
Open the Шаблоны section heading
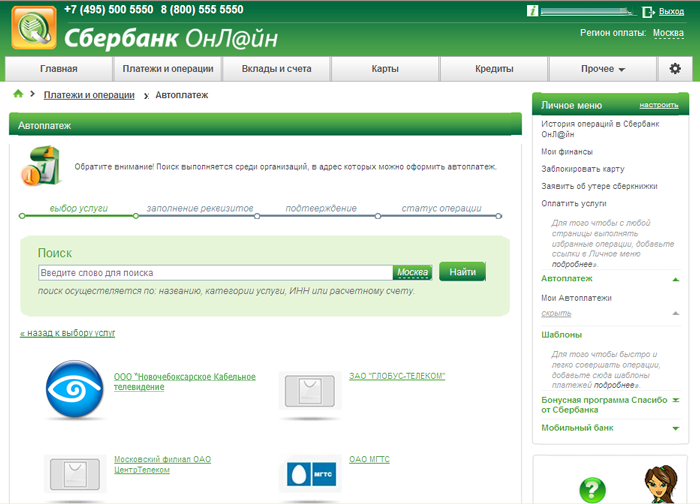561,335
